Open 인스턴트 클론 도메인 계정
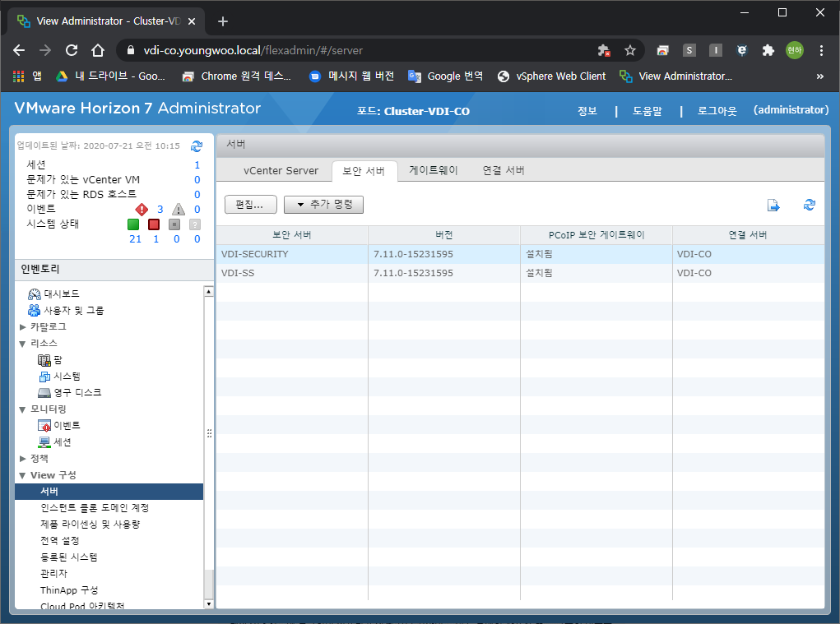 (x=95, y=508)
